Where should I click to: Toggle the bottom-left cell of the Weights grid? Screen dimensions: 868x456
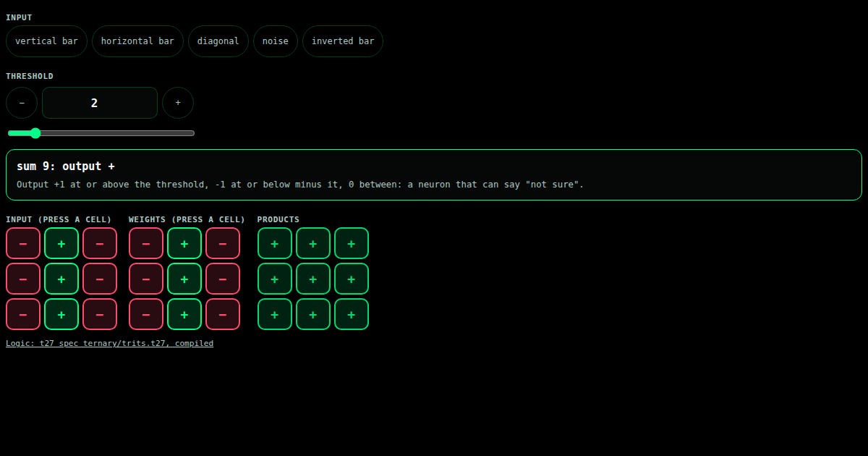pos(146,314)
